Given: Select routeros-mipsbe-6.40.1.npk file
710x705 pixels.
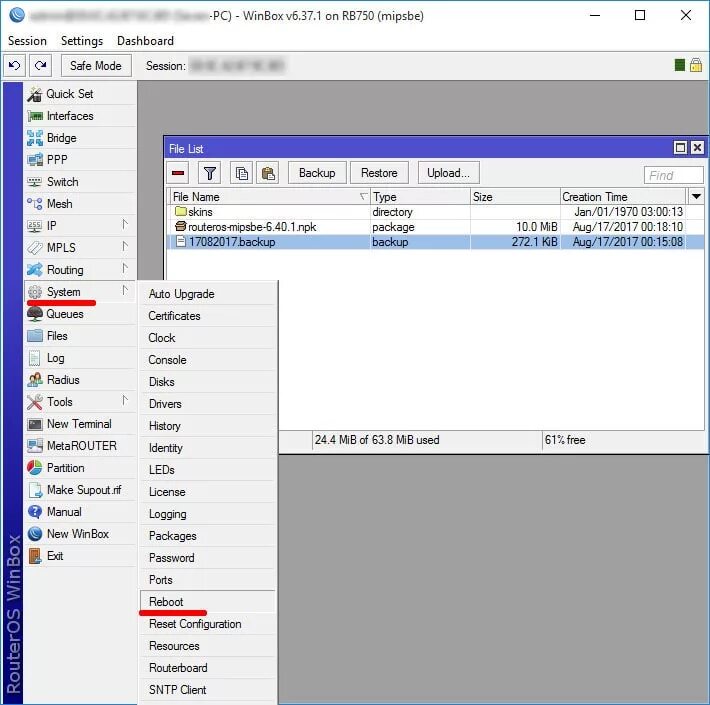Looking at the screenshot, I should (435, 227).
